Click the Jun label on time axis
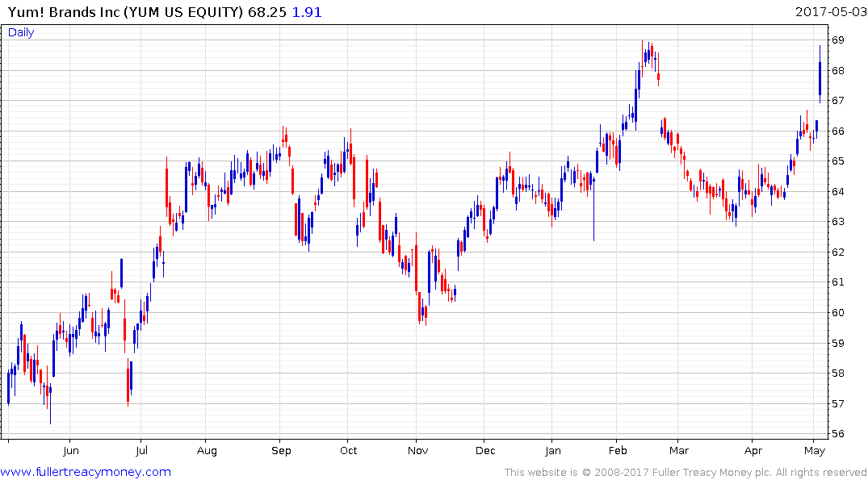 pyautogui.click(x=71, y=450)
